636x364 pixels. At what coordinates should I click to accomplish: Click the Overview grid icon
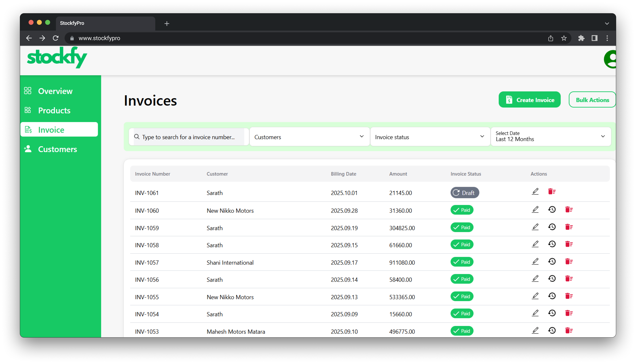tap(27, 91)
